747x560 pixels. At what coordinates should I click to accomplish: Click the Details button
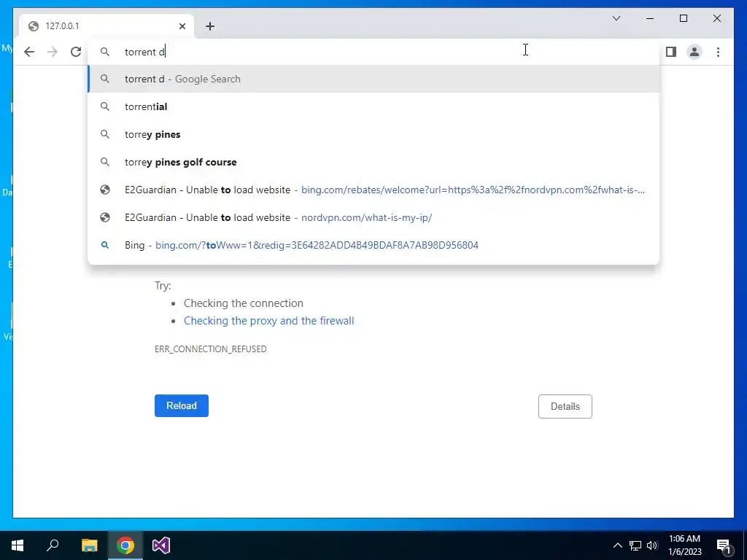(x=565, y=406)
